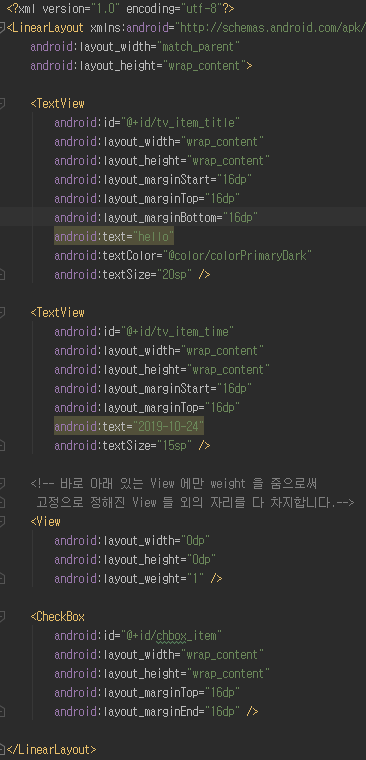
Task: Click the textSize value "20sp"
Action: click(x=175, y=275)
